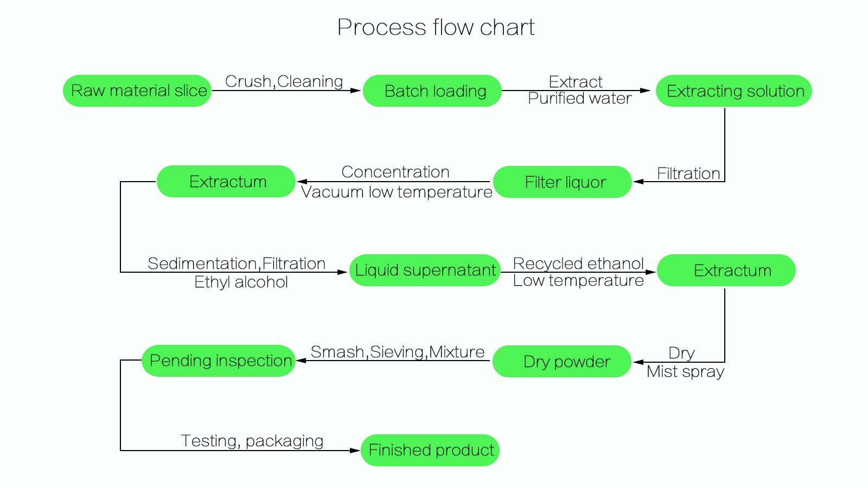Select the "Testing, packaging" label
868x488 pixels.
[252, 441]
